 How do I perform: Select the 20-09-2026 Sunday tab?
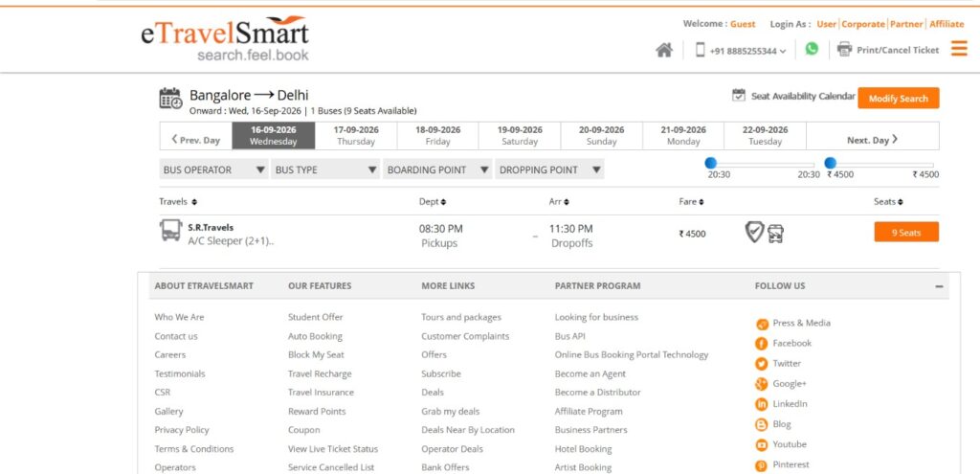601,136
